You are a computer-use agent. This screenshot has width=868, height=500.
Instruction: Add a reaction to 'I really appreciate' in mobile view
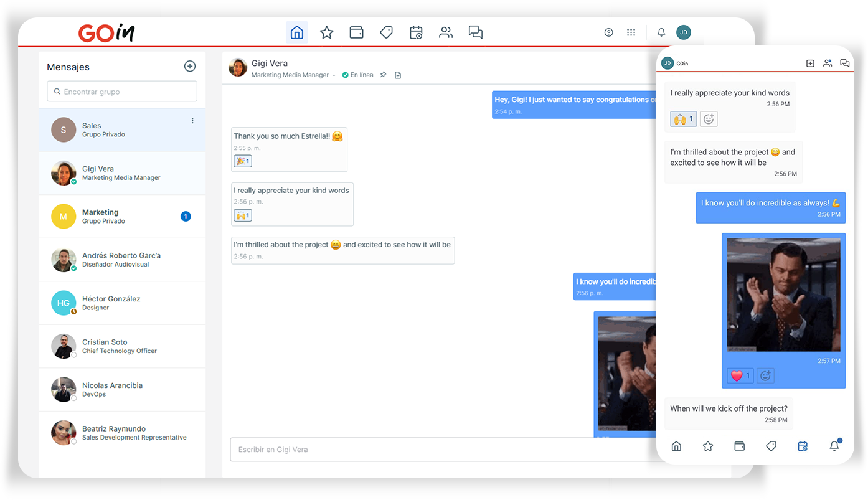pyautogui.click(x=709, y=119)
